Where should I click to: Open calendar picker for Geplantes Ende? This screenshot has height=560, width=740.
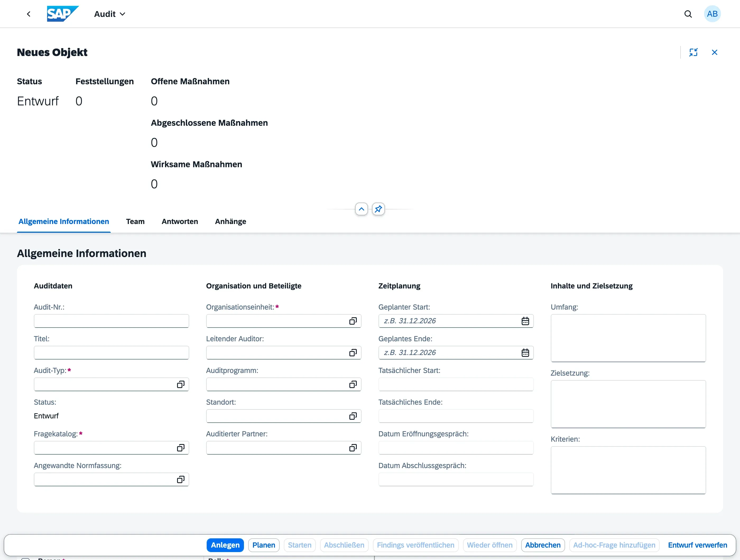[x=525, y=353]
